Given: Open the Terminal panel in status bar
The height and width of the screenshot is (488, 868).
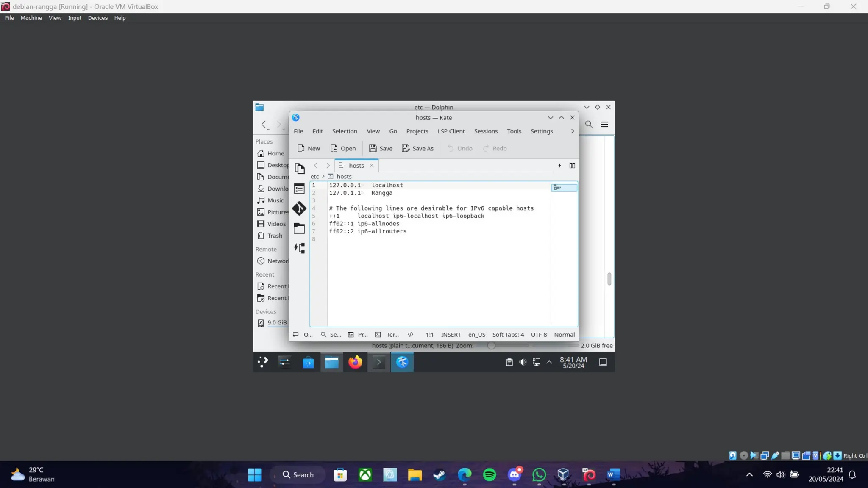Looking at the screenshot, I should [x=387, y=335].
